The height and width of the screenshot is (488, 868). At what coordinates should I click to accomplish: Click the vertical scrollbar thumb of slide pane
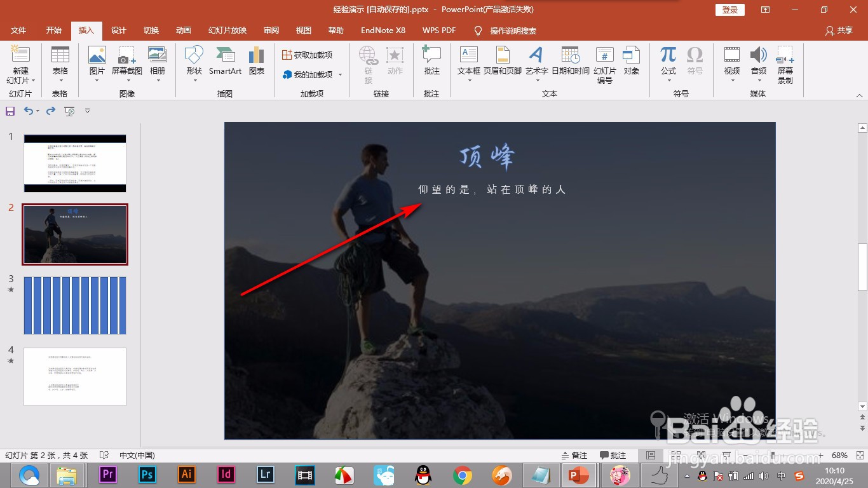pos(862,267)
